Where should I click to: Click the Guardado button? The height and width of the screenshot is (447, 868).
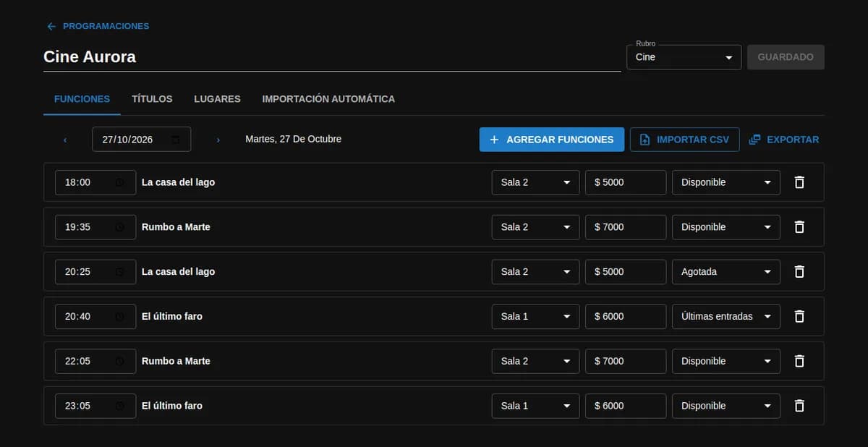[786, 57]
